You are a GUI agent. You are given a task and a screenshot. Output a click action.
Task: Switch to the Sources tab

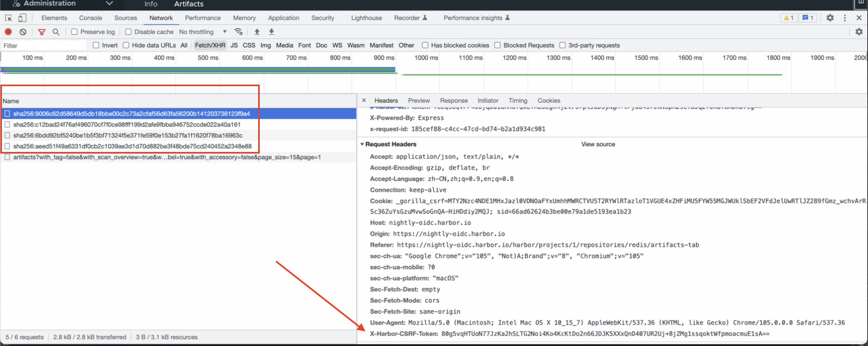(x=125, y=18)
